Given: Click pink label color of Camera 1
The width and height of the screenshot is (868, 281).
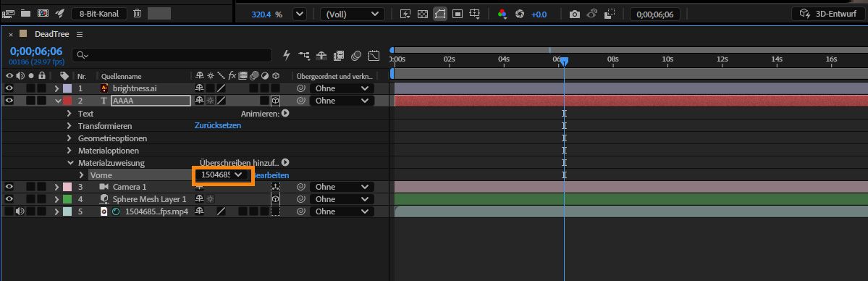Looking at the screenshot, I should point(67,187).
